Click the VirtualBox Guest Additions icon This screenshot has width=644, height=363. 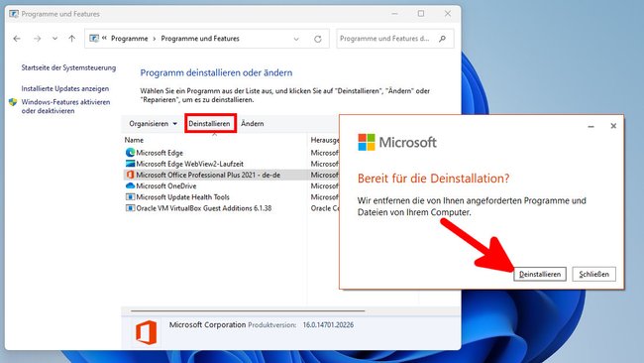tap(130, 208)
